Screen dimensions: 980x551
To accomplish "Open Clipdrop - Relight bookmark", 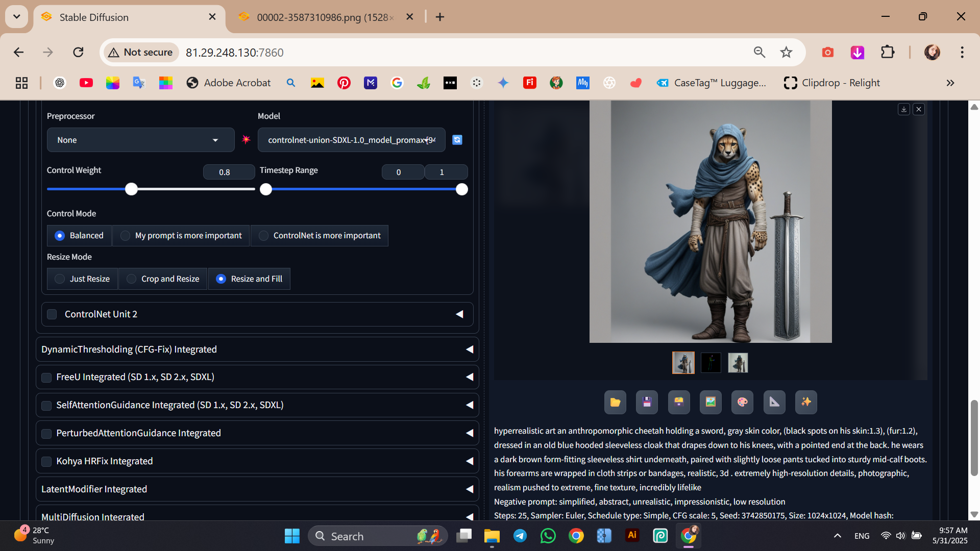I will point(832,83).
